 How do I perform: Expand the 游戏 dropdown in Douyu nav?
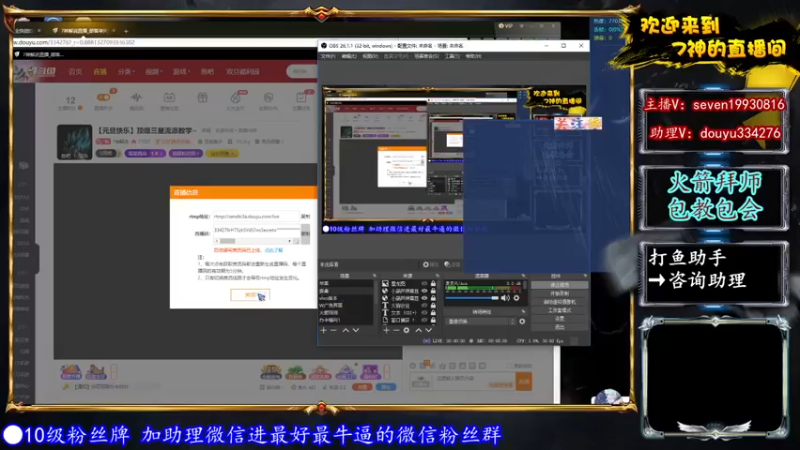point(181,72)
